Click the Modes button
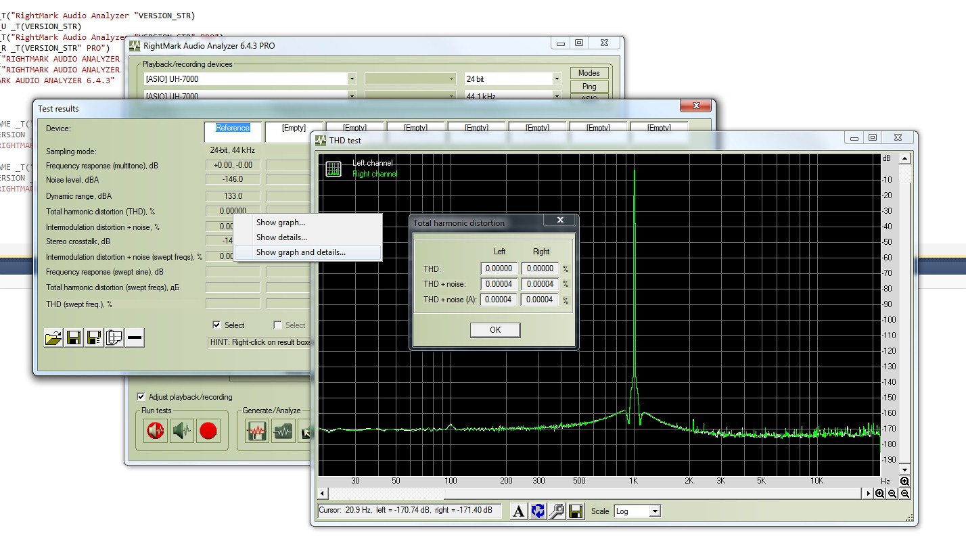 point(589,73)
